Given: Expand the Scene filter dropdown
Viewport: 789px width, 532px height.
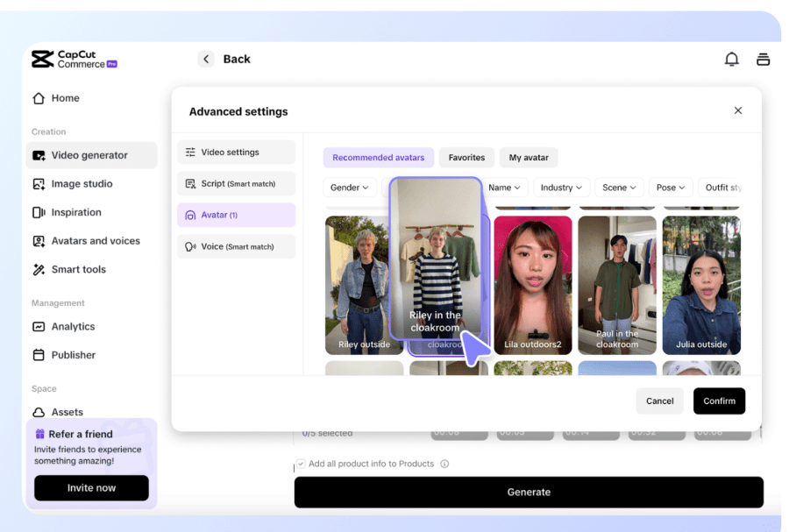Looking at the screenshot, I should tap(619, 188).
